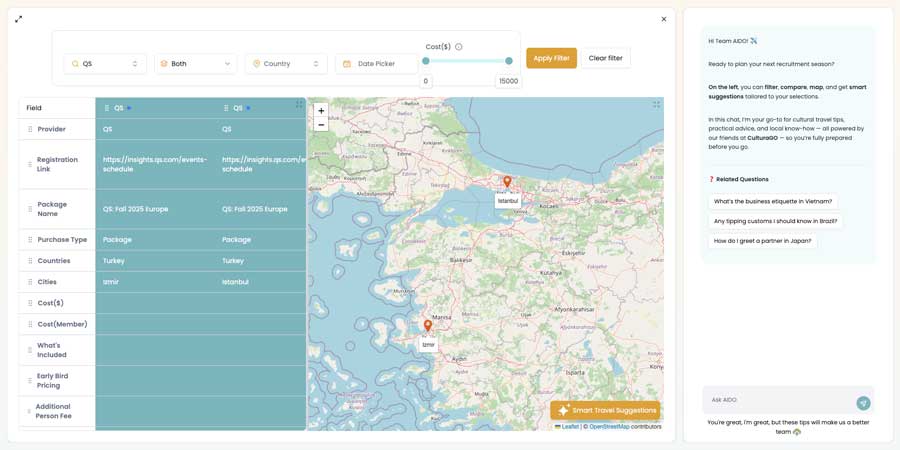Click the Apply Filter button
Viewport: 900px width, 450px height.
(551, 58)
